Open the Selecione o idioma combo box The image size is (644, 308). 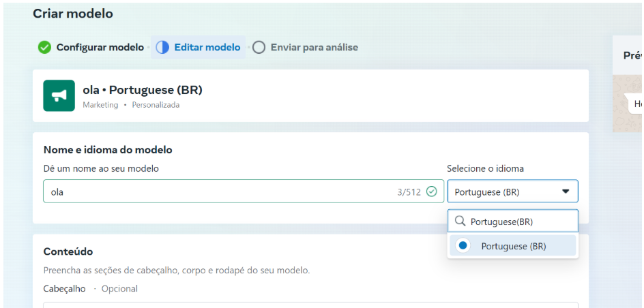tap(512, 191)
